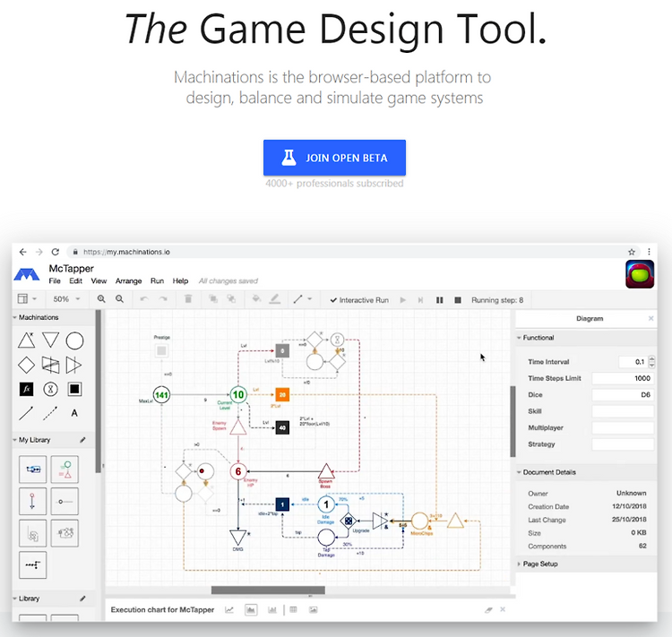Go forward in the browser
672x637 pixels.
tap(39, 252)
